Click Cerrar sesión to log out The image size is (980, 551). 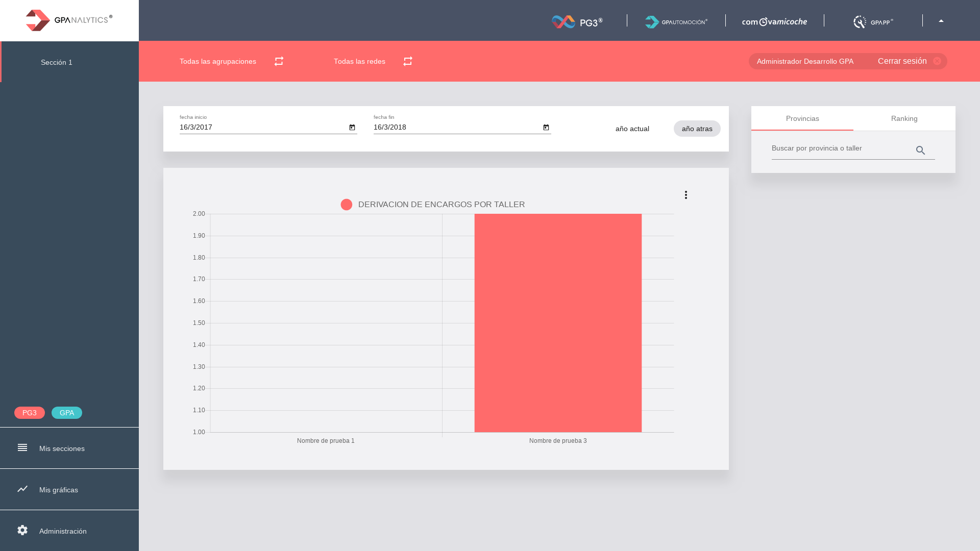pos(902,61)
